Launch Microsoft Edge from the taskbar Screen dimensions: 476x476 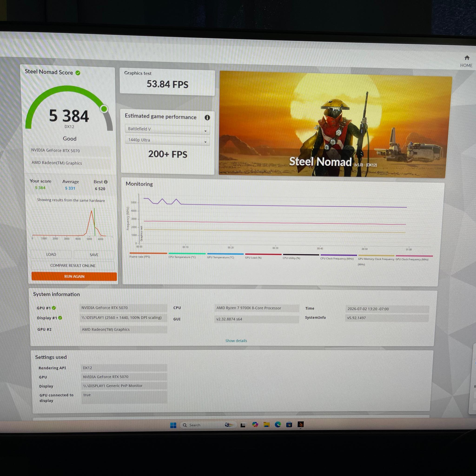click(278, 424)
